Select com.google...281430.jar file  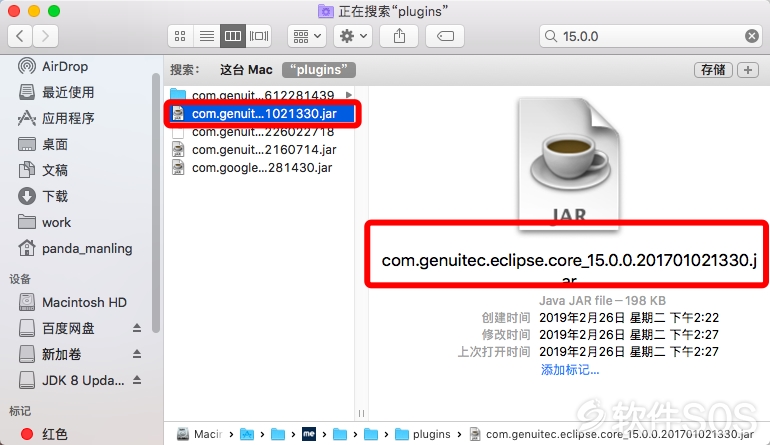260,167
